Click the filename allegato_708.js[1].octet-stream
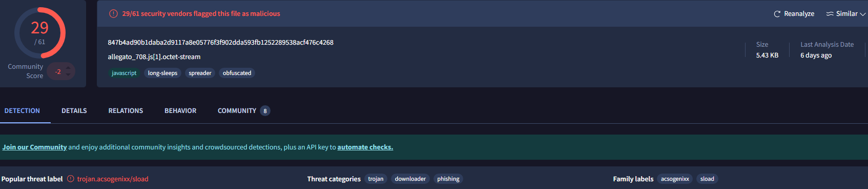Viewport: 868px width, 189px height. point(154,57)
